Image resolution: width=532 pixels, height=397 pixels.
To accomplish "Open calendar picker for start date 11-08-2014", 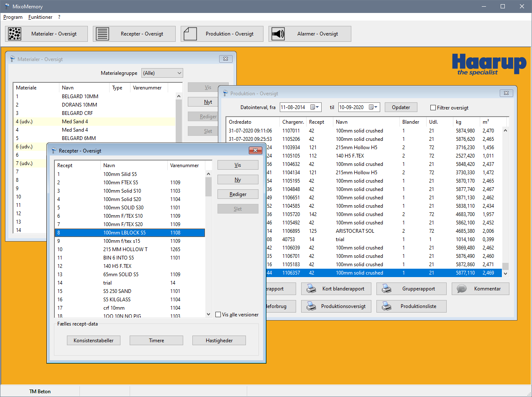I will pos(315,107).
